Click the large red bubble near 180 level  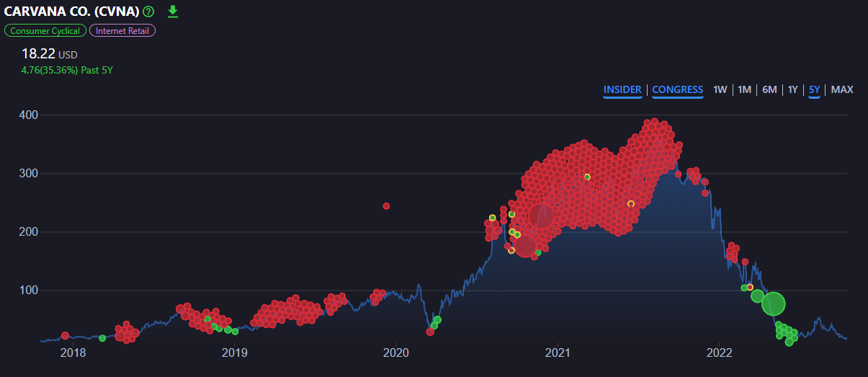525,246
